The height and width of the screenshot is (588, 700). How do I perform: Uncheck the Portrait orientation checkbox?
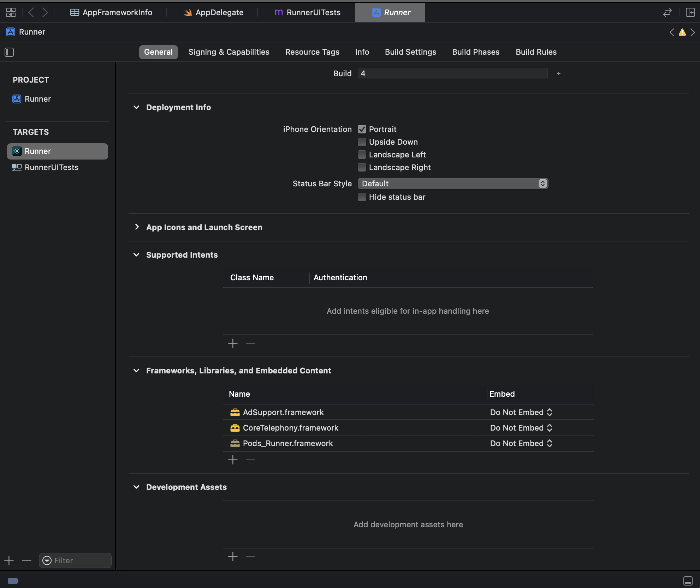(x=362, y=129)
